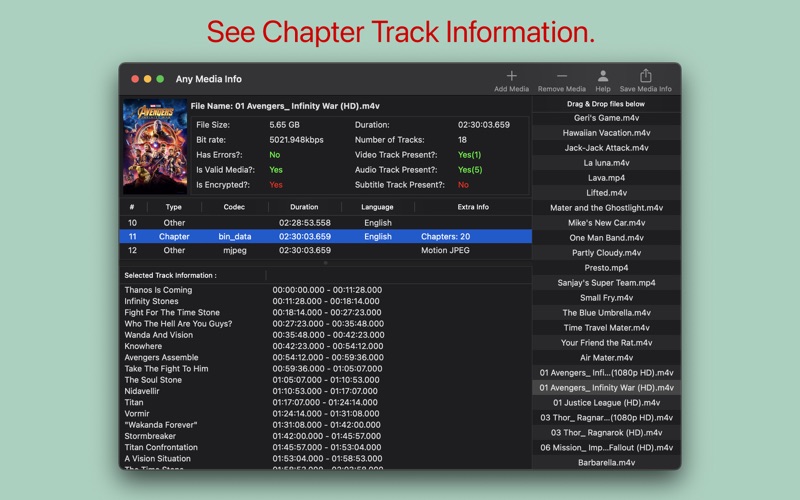Select the 'Stormbreaker' chapter
Screen dimensions: 800x500
326,436
